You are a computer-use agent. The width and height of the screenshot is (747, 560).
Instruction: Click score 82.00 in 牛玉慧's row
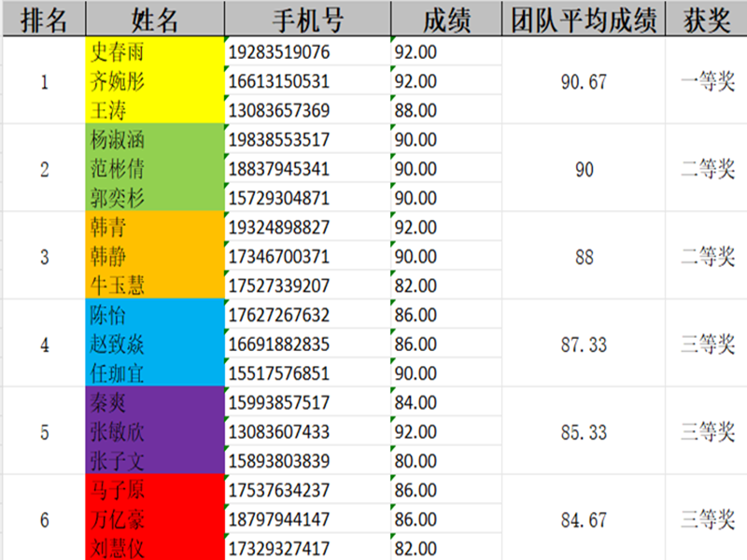point(446,285)
